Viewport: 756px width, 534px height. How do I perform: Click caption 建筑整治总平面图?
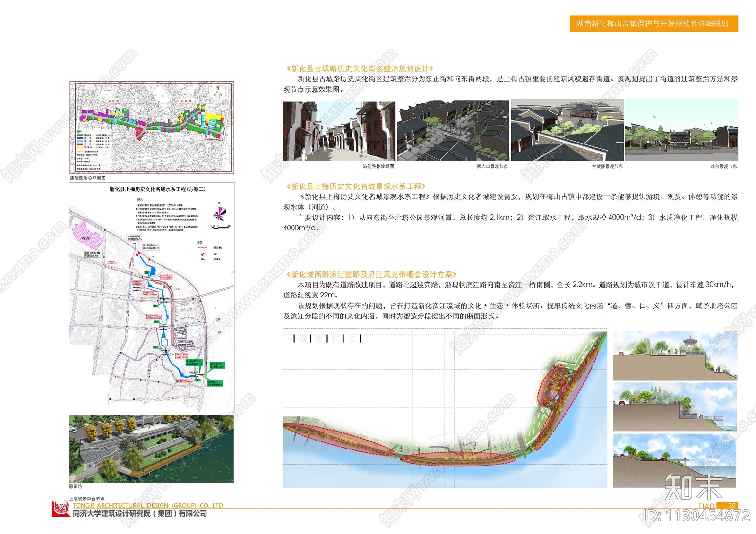(88, 178)
